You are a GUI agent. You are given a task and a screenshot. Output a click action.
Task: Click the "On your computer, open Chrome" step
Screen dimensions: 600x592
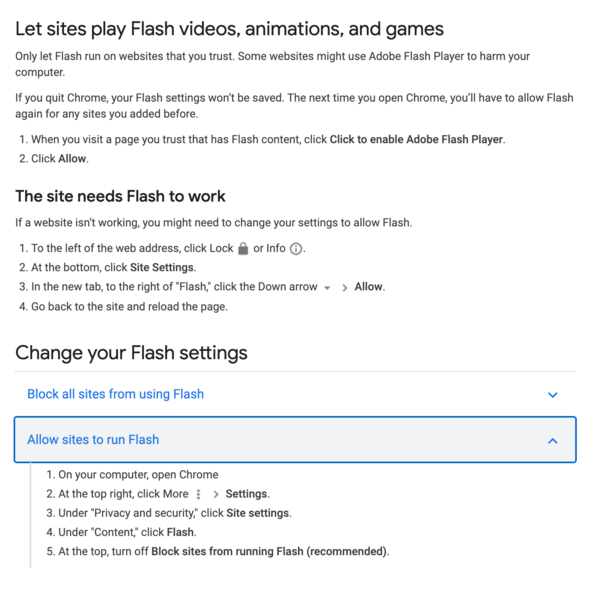click(x=138, y=475)
